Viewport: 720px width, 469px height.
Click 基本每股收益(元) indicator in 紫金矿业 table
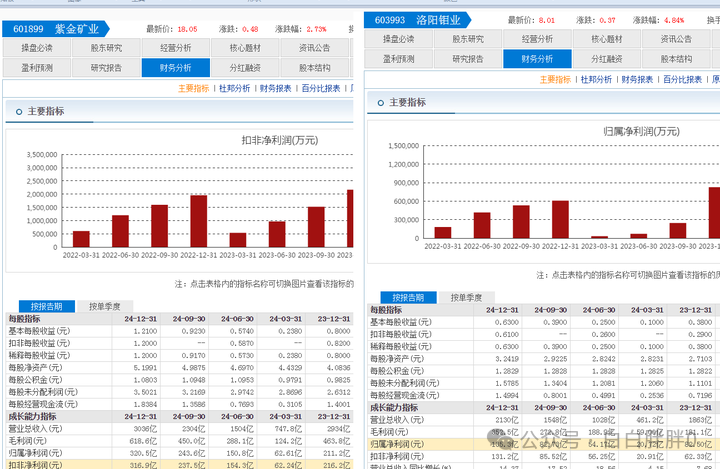pos(39,331)
